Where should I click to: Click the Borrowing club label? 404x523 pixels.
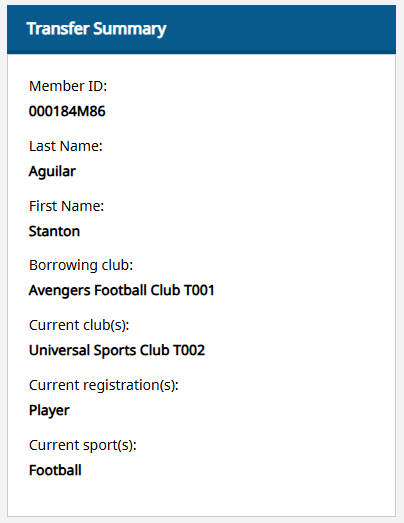pos(81,265)
